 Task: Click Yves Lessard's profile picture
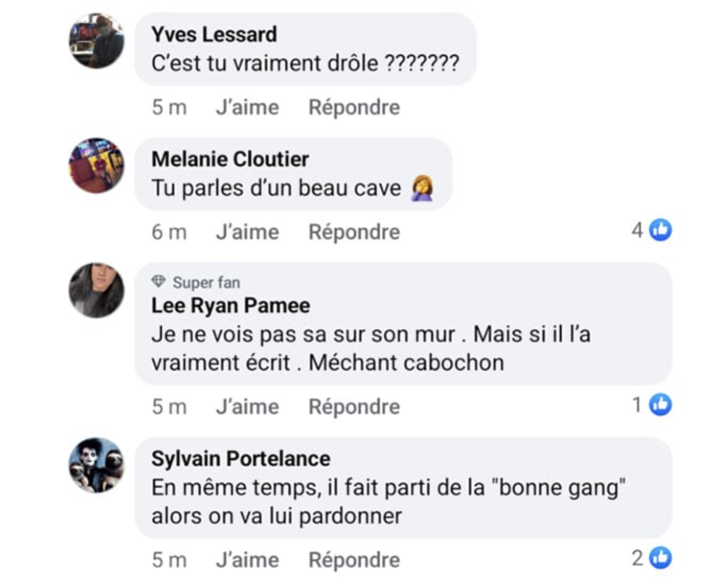(96, 41)
